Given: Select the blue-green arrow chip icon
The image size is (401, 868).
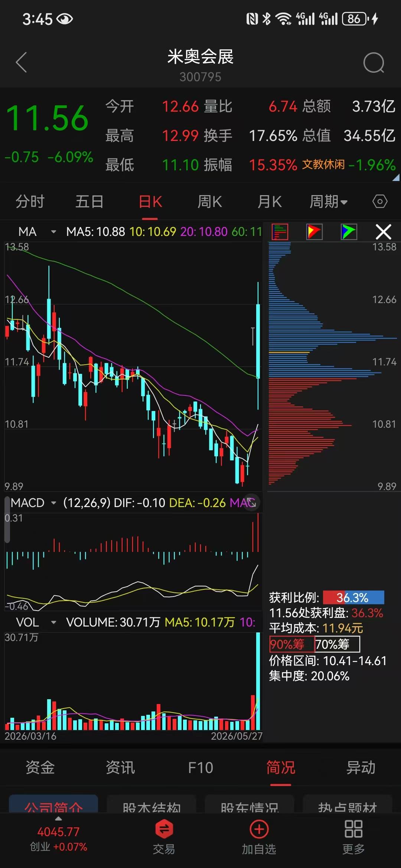Looking at the screenshot, I should pos(349,232).
